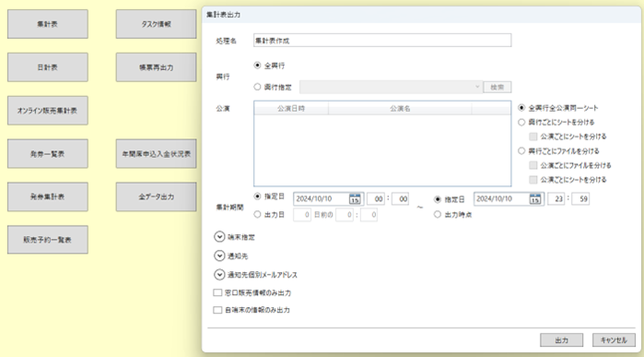
Task: Select the 興行指定 radio option
Action: tap(258, 87)
